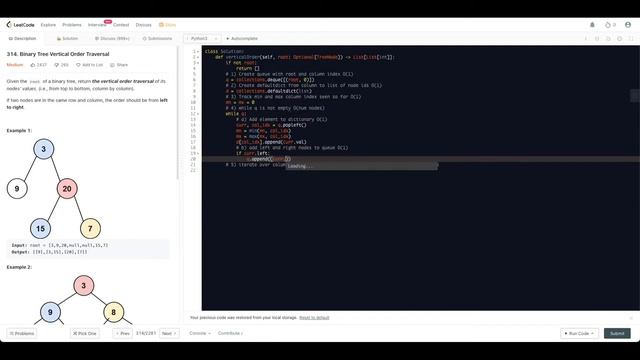The width and height of the screenshot is (640, 360).
Task: Open the editor settings gear icon
Action: [x=620, y=38]
